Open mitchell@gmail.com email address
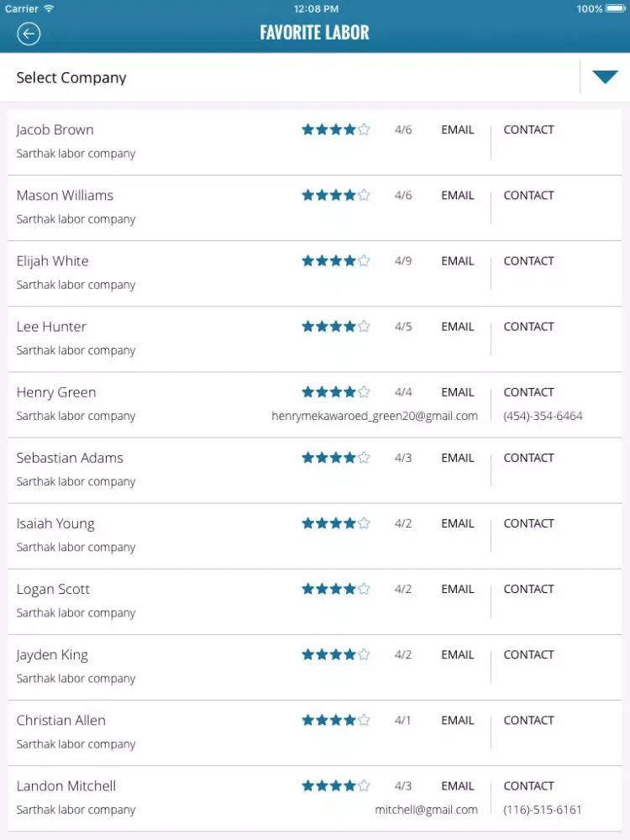This screenshot has height=840, width=630. click(427, 810)
